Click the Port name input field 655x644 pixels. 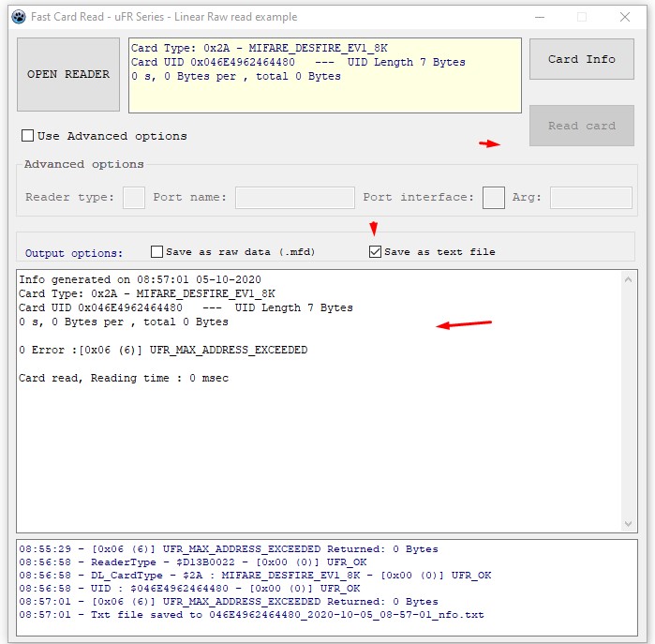pyautogui.click(x=295, y=198)
